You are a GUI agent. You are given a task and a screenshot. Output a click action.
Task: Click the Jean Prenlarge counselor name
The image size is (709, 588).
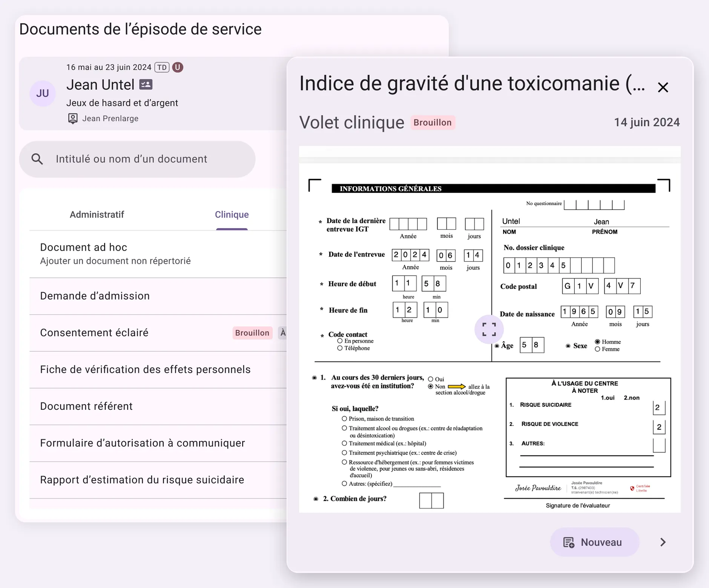coord(110,118)
